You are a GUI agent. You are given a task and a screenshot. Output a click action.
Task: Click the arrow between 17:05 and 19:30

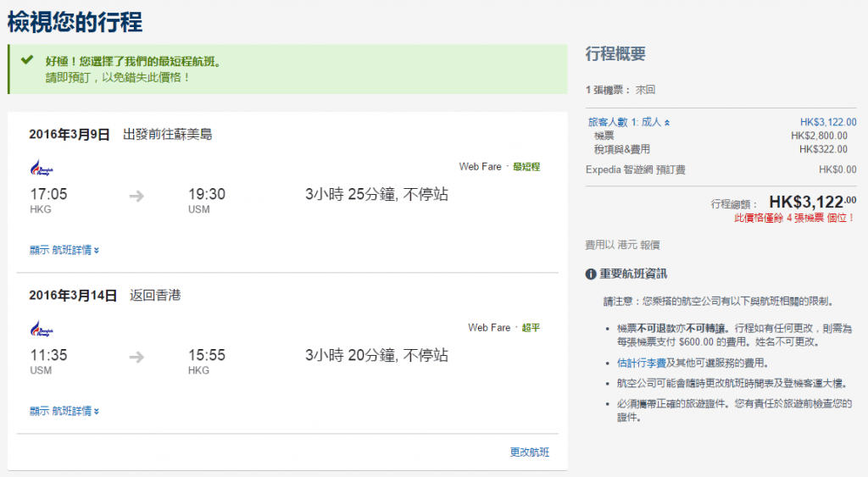pyautogui.click(x=136, y=196)
